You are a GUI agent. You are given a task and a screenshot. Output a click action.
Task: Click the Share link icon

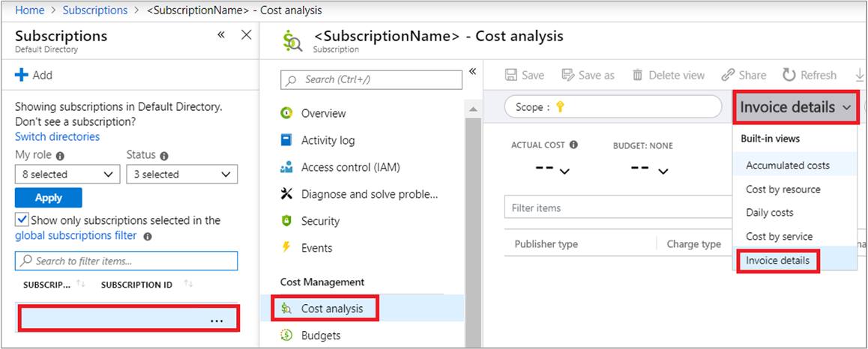(728, 75)
